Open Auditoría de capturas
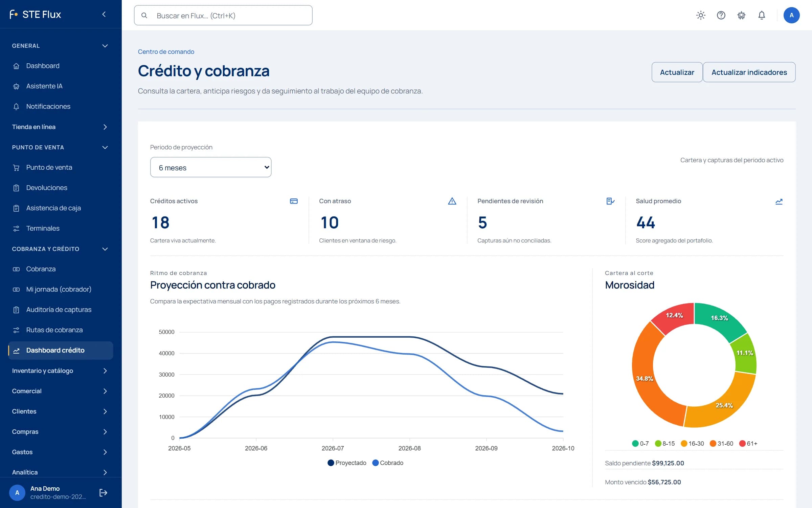The image size is (812, 508). coord(60,310)
